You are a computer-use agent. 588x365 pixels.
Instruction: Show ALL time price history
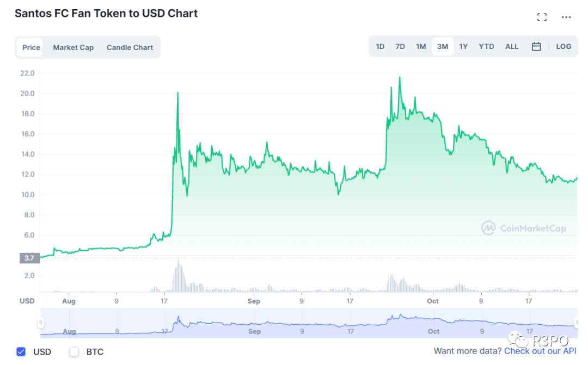pyautogui.click(x=512, y=47)
